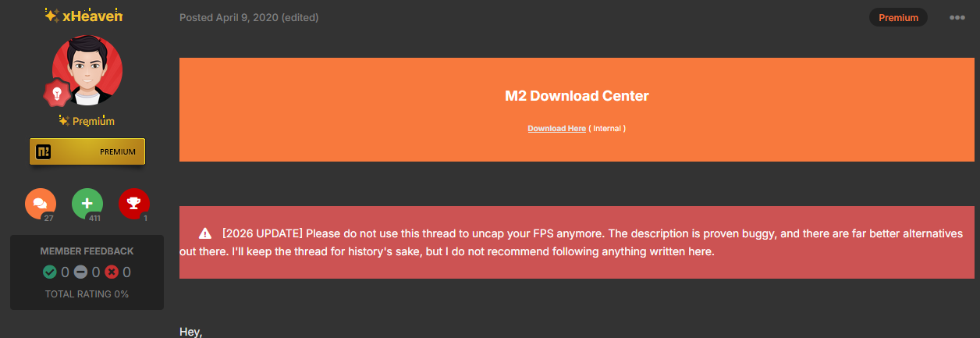Click the warning triangle in the red notice
Screen dimensions: 980x338
205,233
